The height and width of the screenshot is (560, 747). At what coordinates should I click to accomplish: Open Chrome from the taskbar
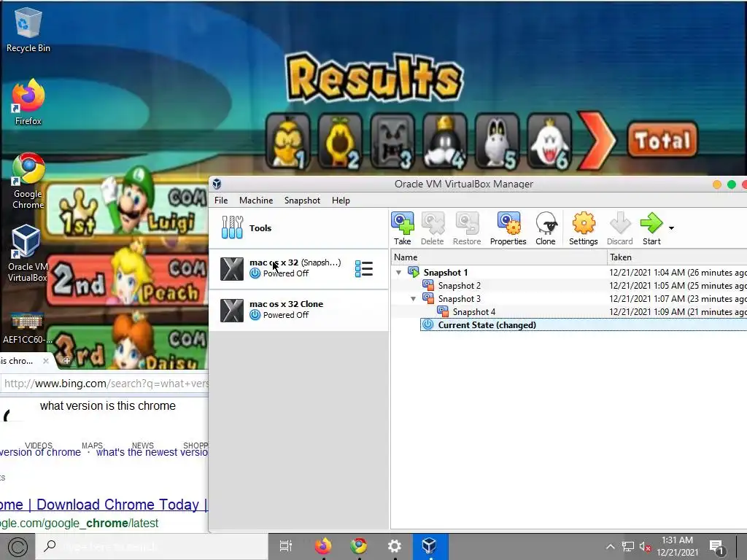[359, 546]
